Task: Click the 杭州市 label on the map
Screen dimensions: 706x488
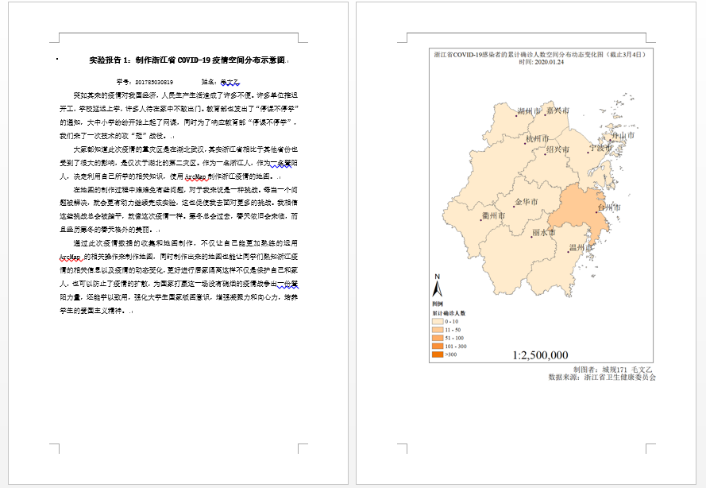Action: pyautogui.click(x=511, y=139)
